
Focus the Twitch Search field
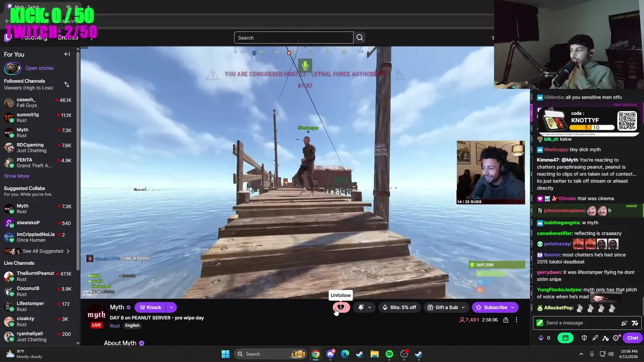tap(293, 38)
